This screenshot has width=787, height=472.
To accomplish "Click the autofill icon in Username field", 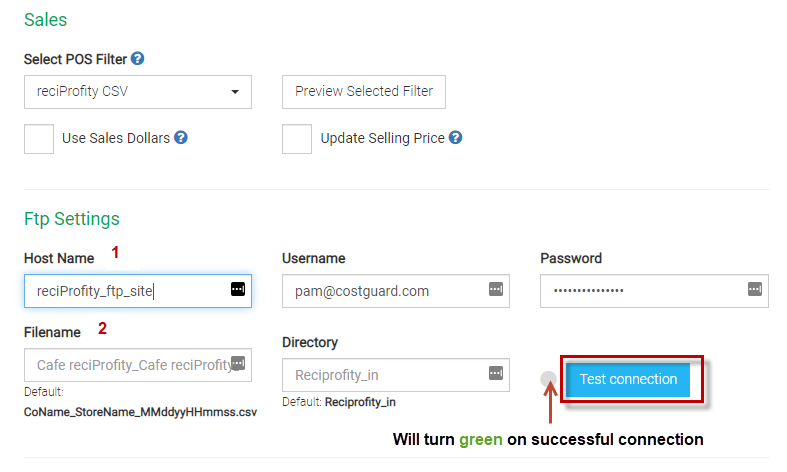I will click(496, 289).
